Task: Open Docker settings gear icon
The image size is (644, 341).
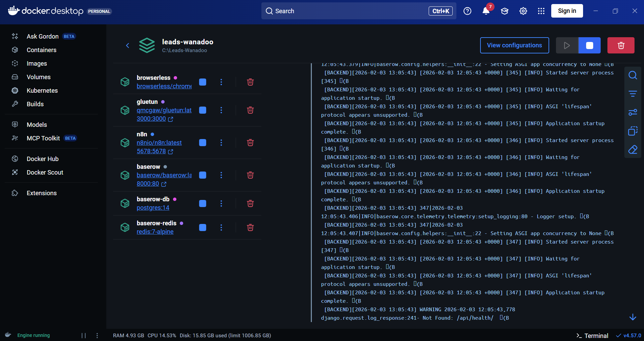Action: coord(523,11)
